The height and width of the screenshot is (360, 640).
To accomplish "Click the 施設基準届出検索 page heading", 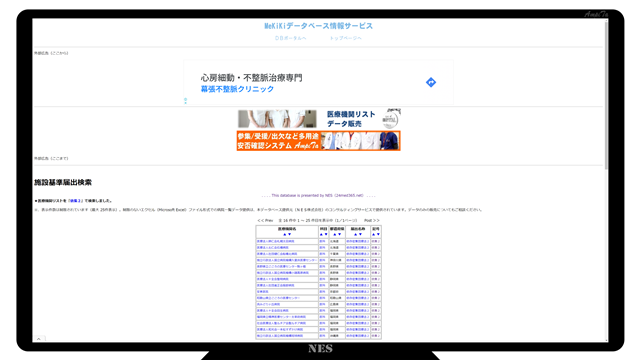I will [x=63, y=182].
